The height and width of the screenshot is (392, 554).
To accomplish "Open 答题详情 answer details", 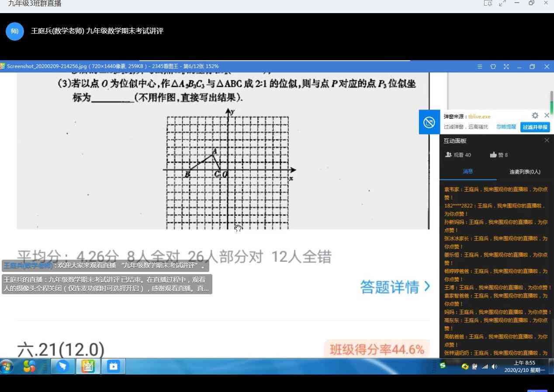I will click(x=395, y=287).
